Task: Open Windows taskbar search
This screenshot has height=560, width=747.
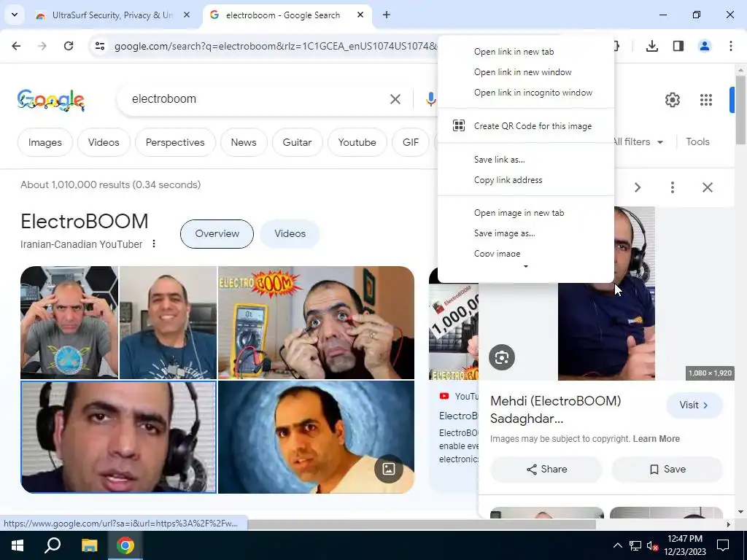Action: [x=53, y=545]
